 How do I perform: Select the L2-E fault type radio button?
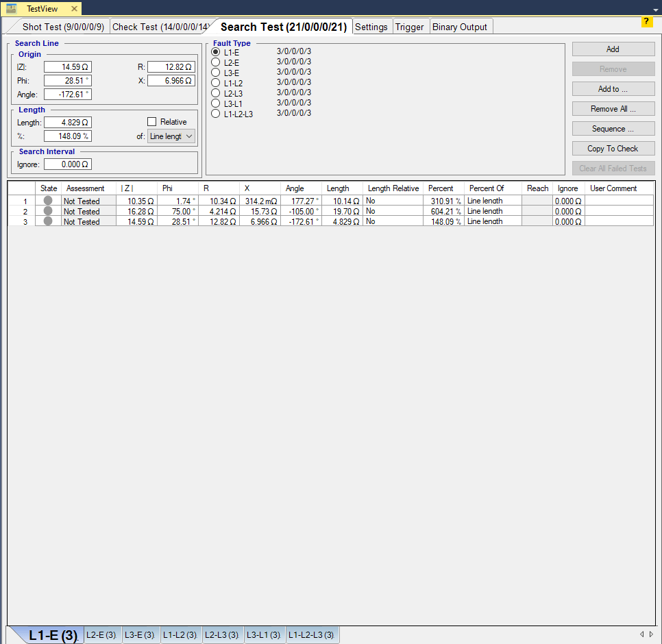point(215,62)
